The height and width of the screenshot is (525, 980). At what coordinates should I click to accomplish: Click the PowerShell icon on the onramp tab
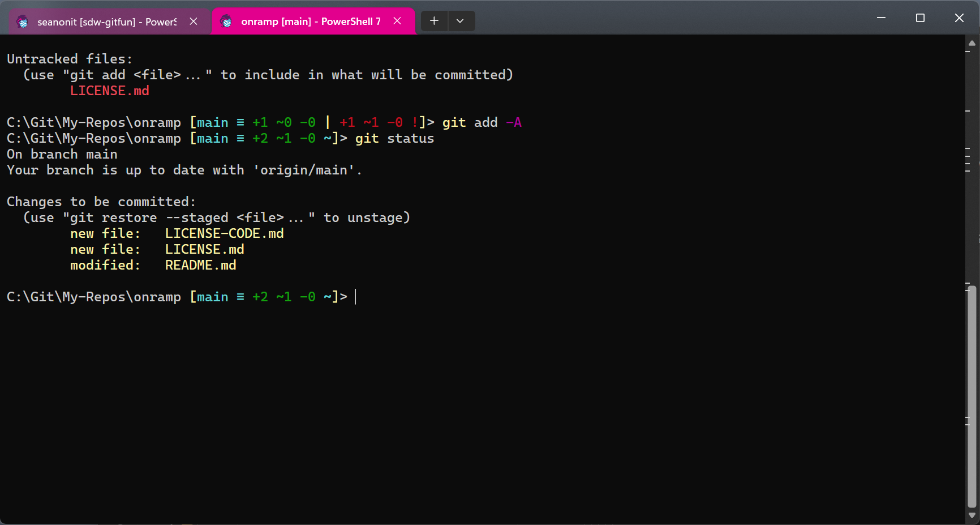coord(226,21)
